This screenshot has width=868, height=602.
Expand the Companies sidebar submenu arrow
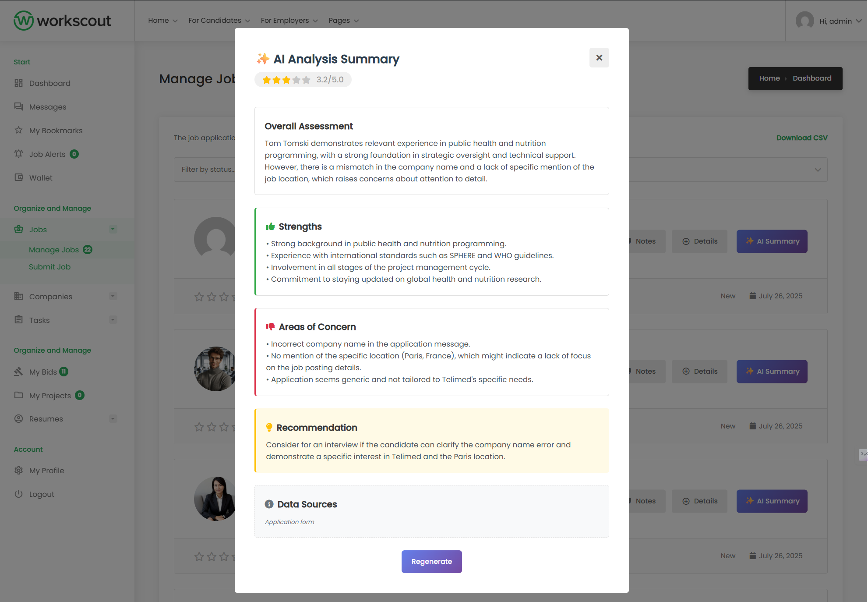[x=113, y=296]
